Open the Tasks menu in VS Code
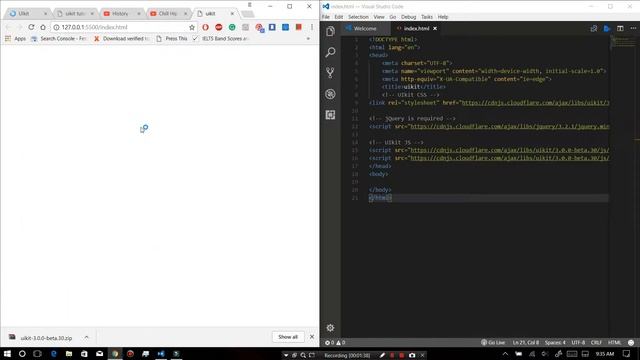The width and height of the screenshot is (640, 360). click(427, 17)
